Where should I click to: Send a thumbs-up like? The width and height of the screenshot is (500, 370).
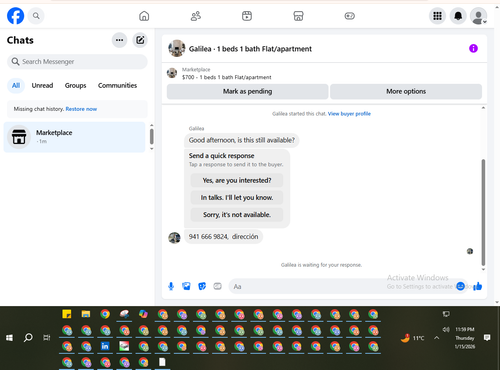click(478, 286)
